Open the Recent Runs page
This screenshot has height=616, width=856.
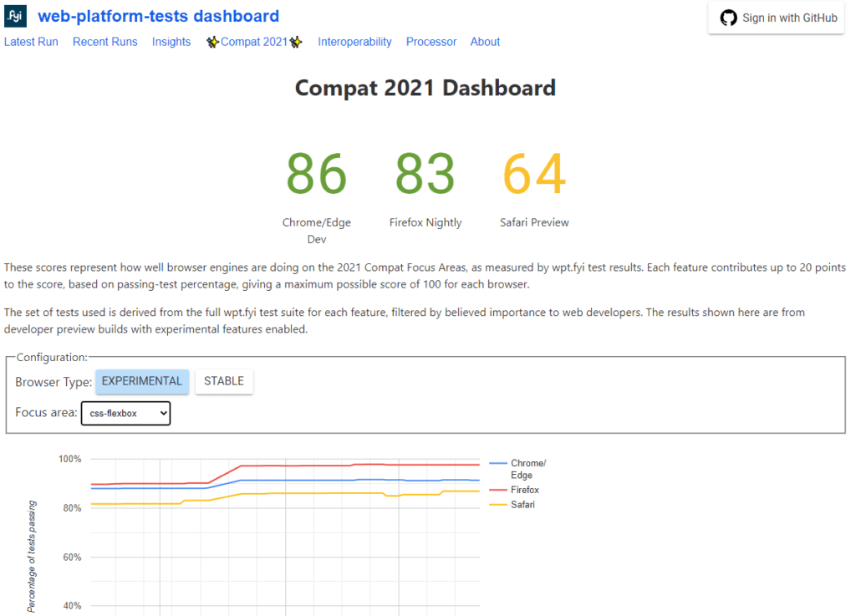click(104, 42)
